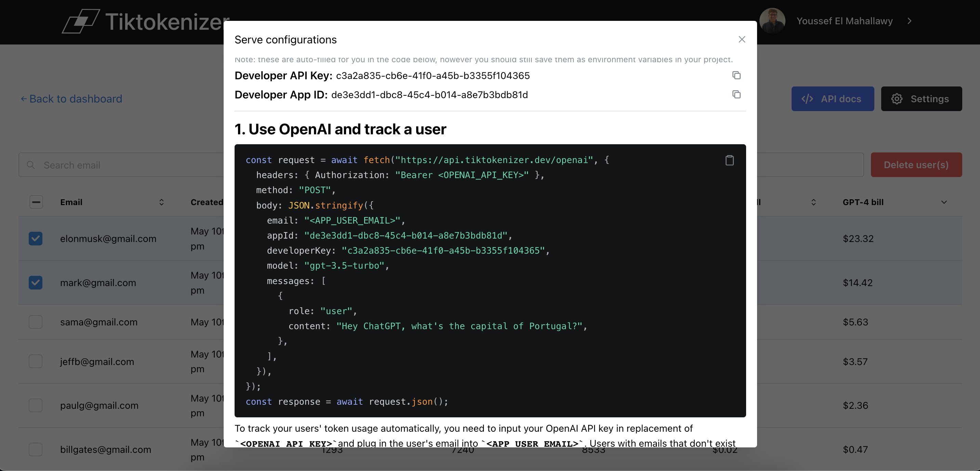980x471 pixels.
Task: Click Delete user(s) button
Action: 916,165
